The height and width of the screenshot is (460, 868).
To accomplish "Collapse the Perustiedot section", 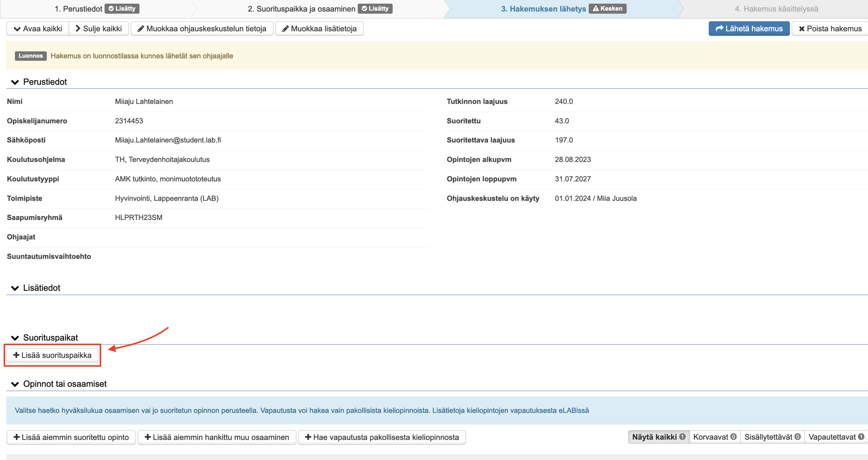I will 15,82.
